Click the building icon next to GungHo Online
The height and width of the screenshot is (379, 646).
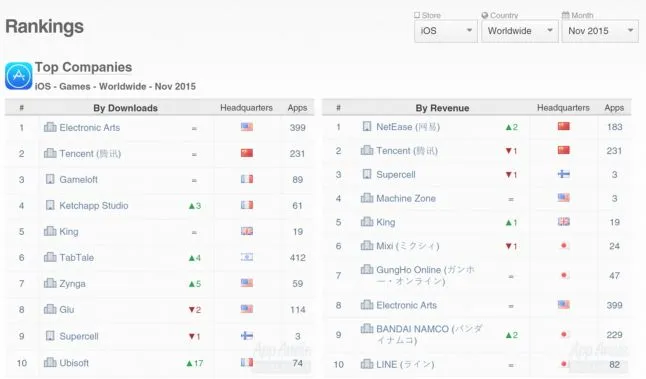pyautogui.click(x=367, y=269)
